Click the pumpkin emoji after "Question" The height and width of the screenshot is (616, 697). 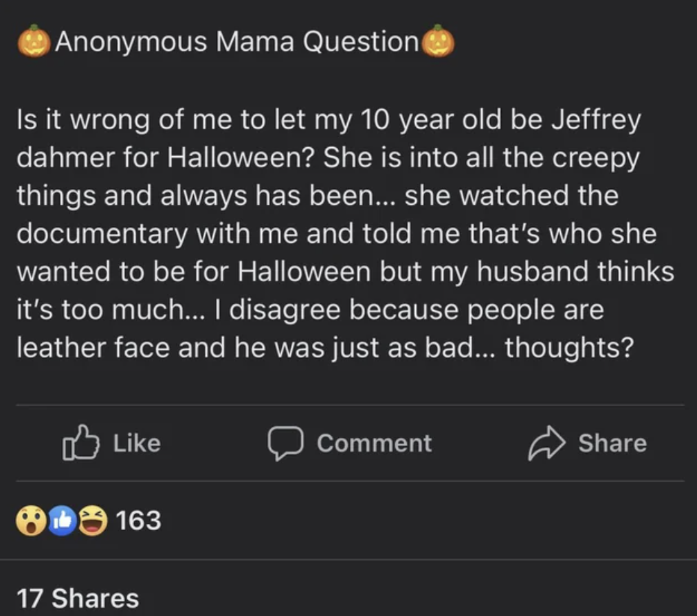pyautogui.click(x=438, y=41)
